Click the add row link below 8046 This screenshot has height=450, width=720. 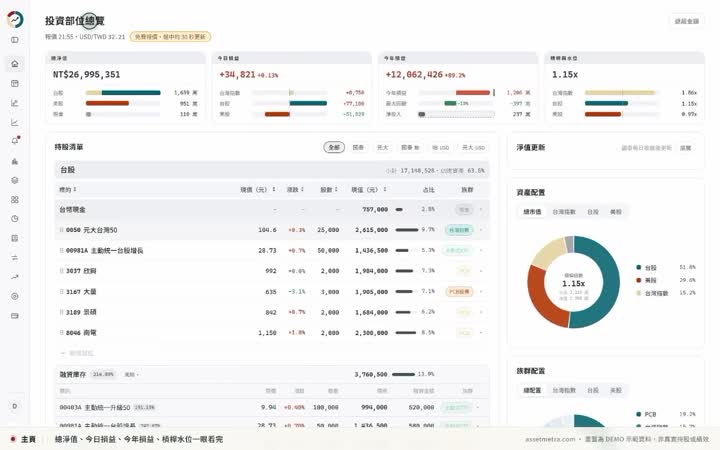[77, 353]
